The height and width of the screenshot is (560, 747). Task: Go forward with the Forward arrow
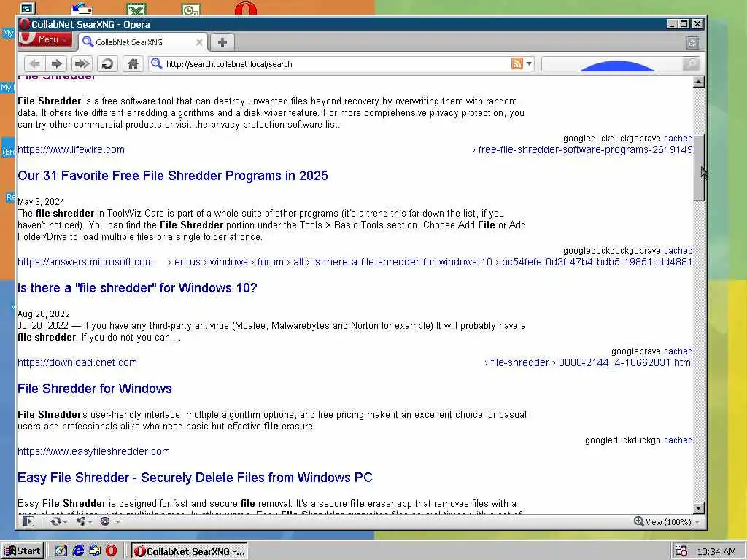point(57,63)
